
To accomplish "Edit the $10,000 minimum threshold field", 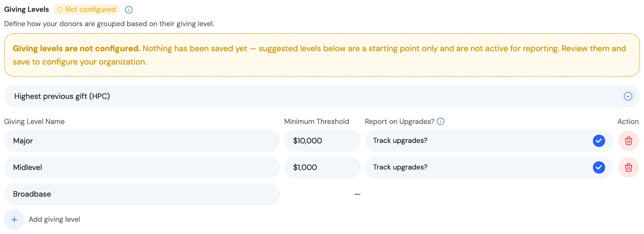I will [x=323, y=141].
